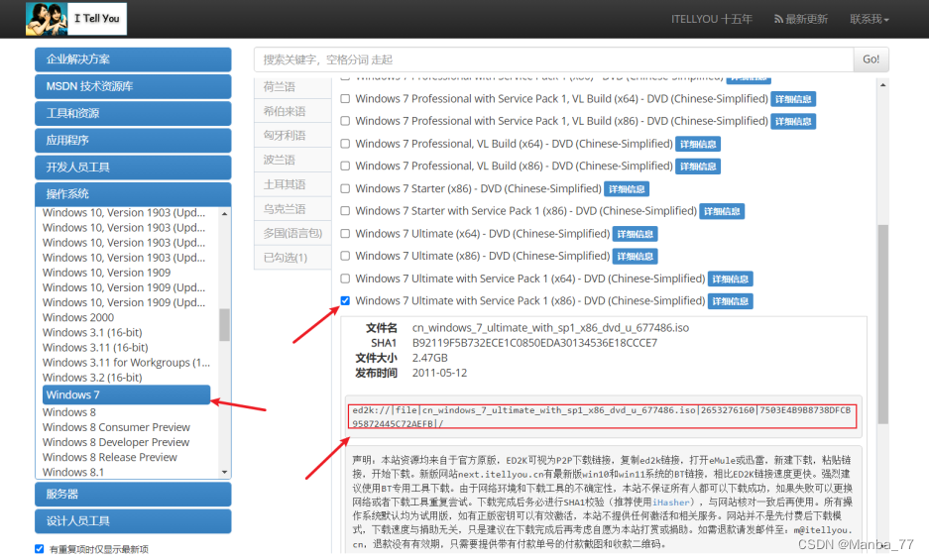Click file list scrollbar up arrow
The width and height of the screenshot is (929, 560).
tap(882, 85)
